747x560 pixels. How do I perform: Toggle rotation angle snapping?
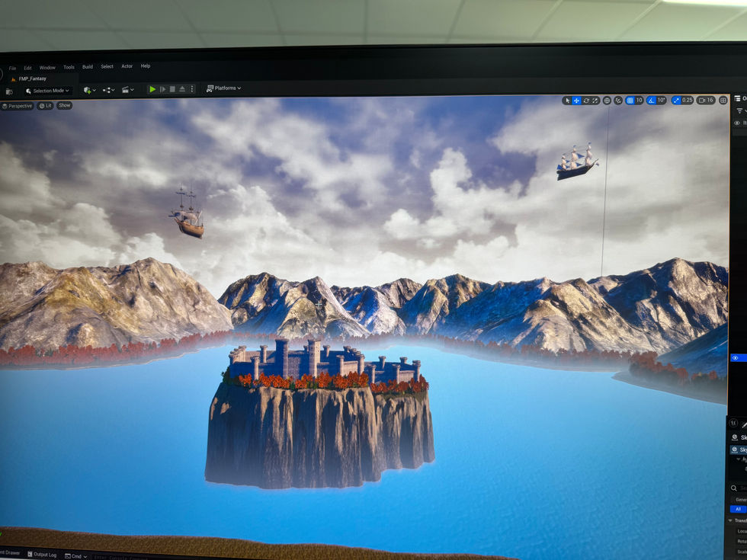(x=651, y=101)
